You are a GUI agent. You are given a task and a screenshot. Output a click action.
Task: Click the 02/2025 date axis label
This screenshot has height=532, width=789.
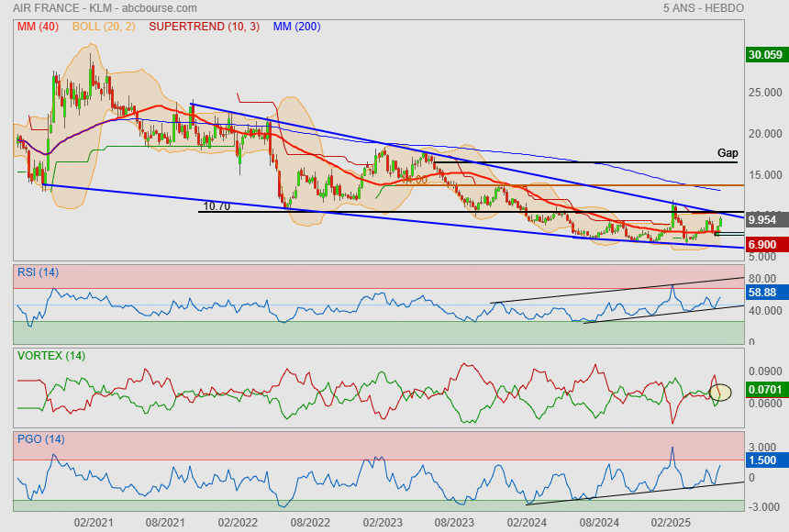coord(672,523)
